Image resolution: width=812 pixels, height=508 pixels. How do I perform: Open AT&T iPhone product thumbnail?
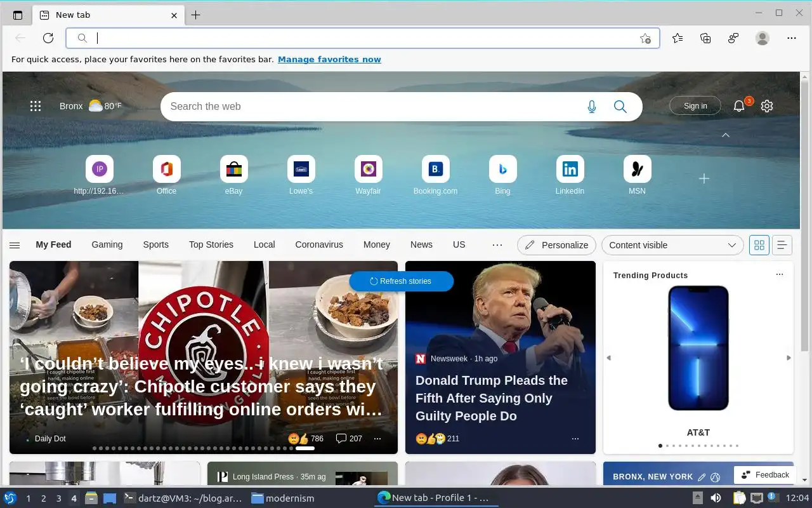[698, 348]
